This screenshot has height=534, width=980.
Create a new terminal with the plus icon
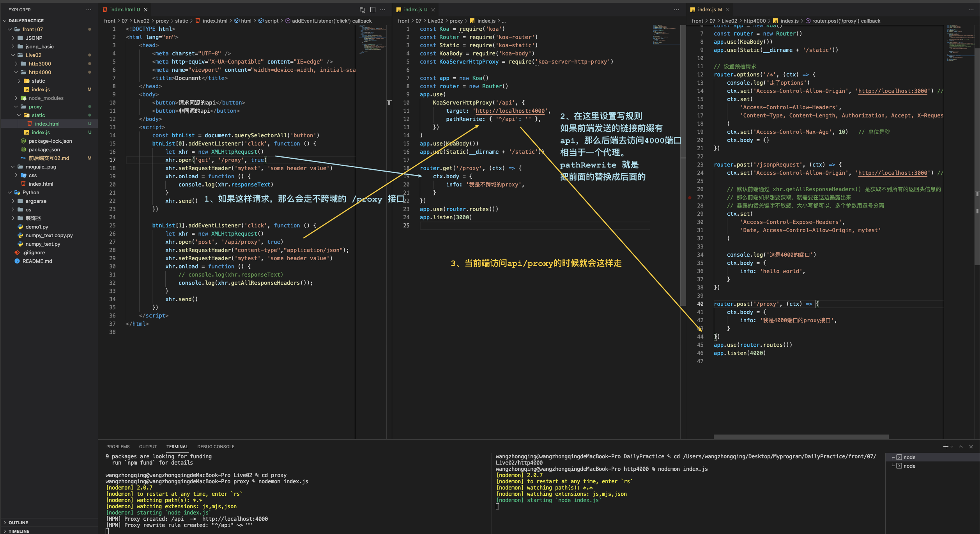point(945,447)
